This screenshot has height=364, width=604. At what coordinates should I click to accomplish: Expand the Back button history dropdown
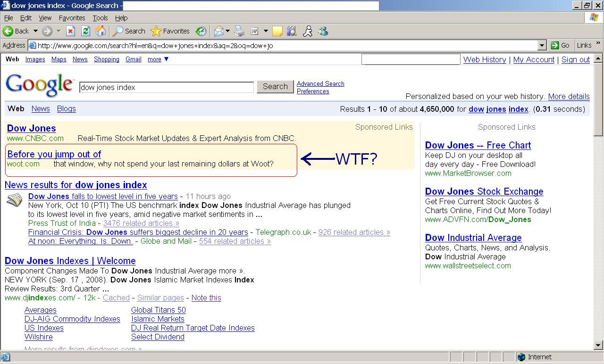point(35,31)
